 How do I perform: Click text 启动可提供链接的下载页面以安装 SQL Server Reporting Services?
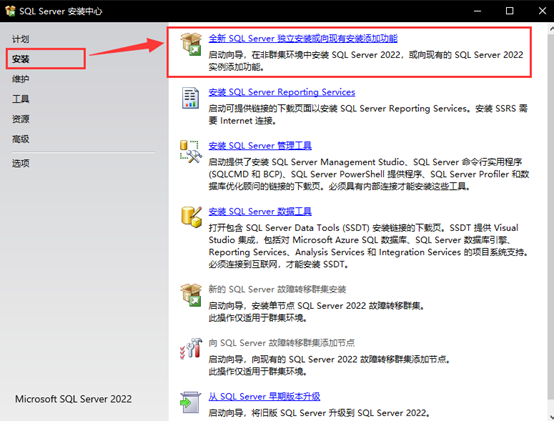click(x=368, y=114)
